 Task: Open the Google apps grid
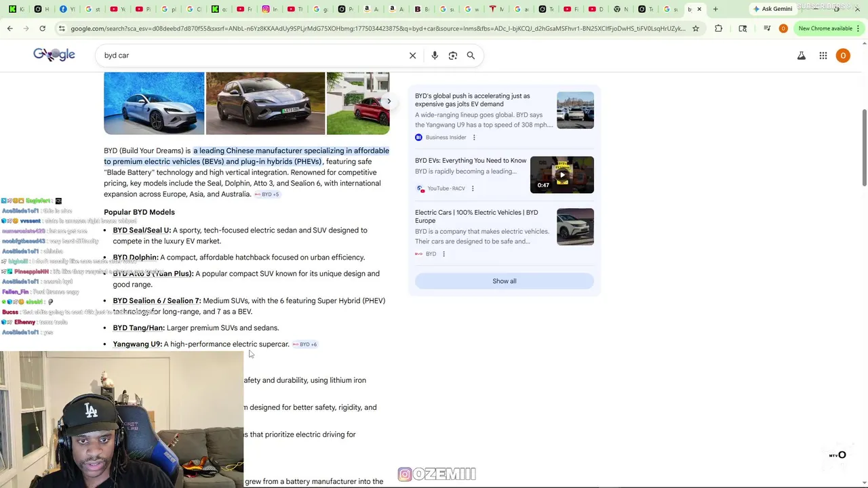[x=823, y=56]
